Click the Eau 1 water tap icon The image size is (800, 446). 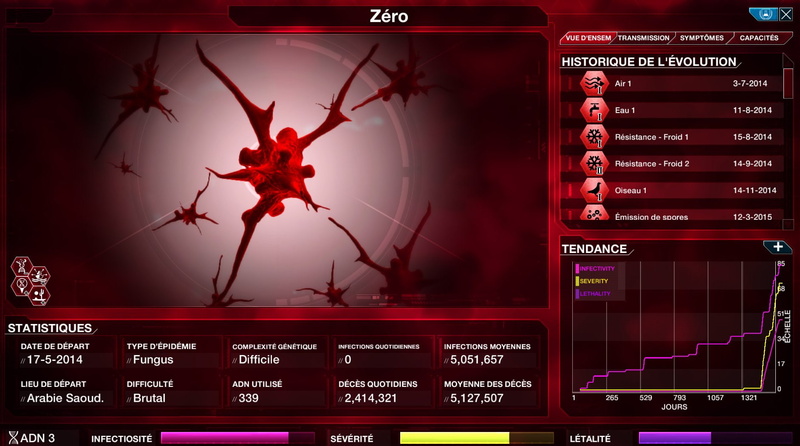click(594, 110)
